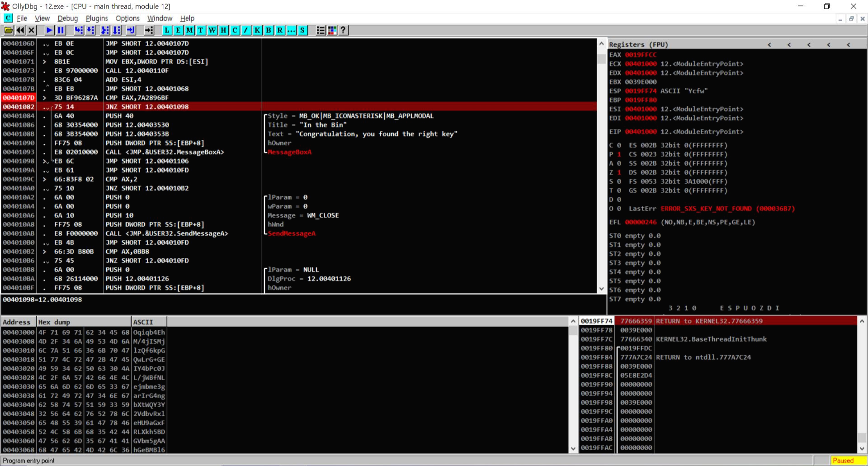
Task: Toggle the D (direction) flag value
Action: (619, 200)
